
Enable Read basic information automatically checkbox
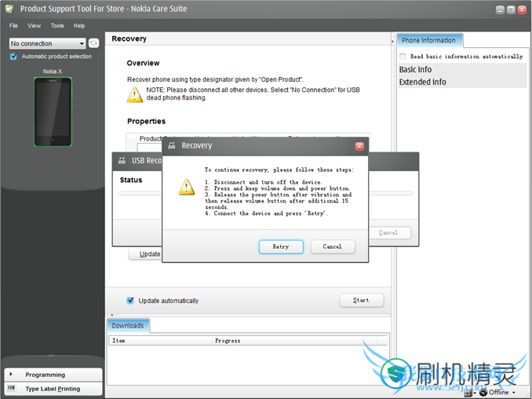403,57
